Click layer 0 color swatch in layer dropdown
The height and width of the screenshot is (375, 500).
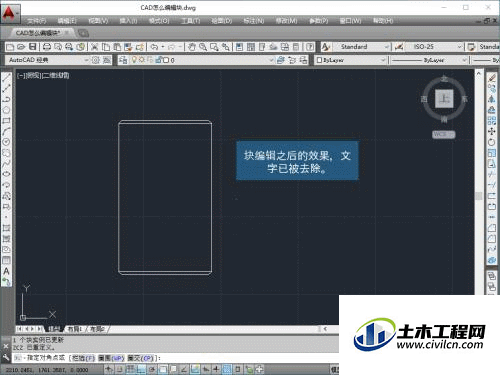coord(166,60)
